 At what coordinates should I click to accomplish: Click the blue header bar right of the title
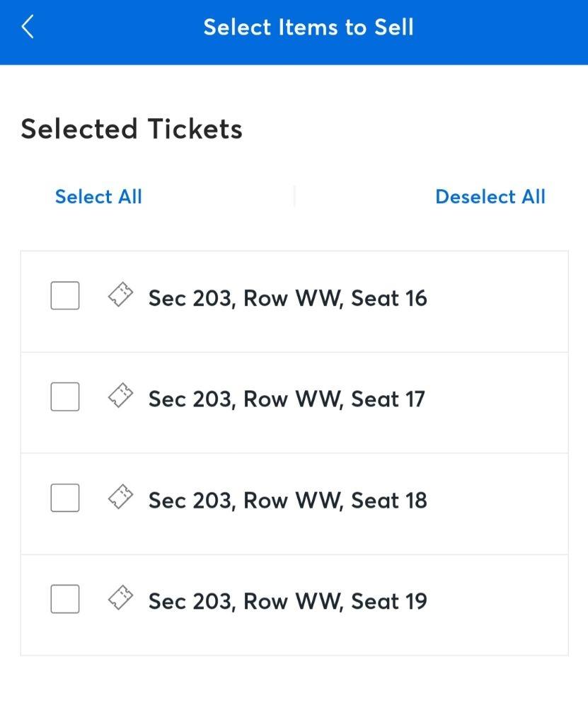502,28
